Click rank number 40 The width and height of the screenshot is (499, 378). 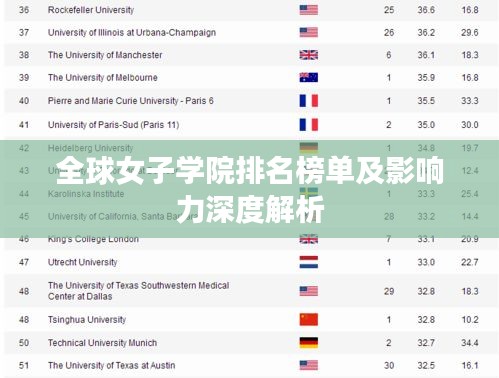pos(24,100)
